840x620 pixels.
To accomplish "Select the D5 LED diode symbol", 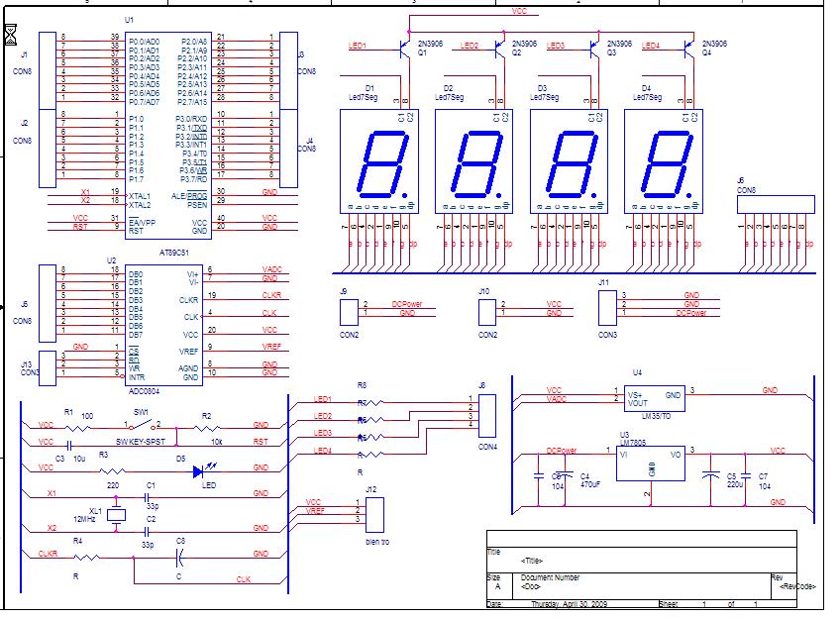I will (204, 470).
